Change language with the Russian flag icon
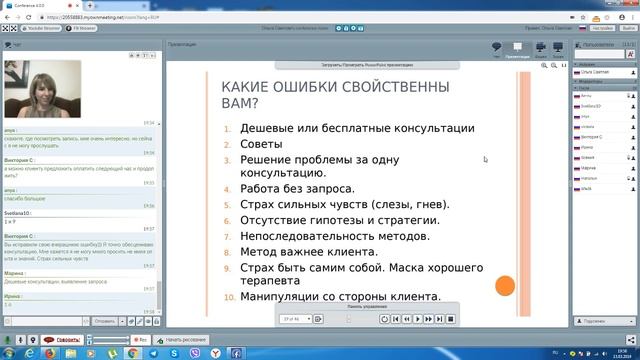The width and height of the screenshot is (640, 360). click(x=582, y=28)
